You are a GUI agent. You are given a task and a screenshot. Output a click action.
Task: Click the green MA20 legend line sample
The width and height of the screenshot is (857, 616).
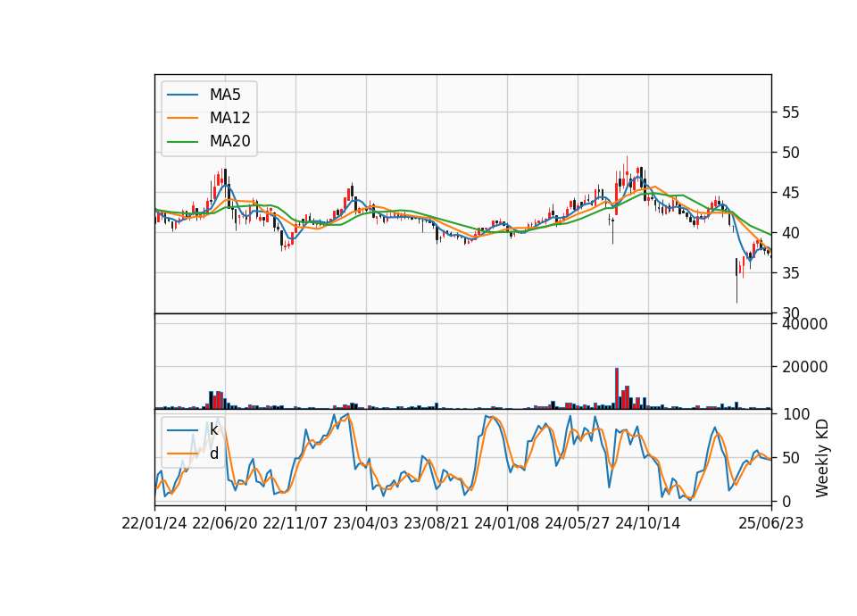click(x=182, y=141)
